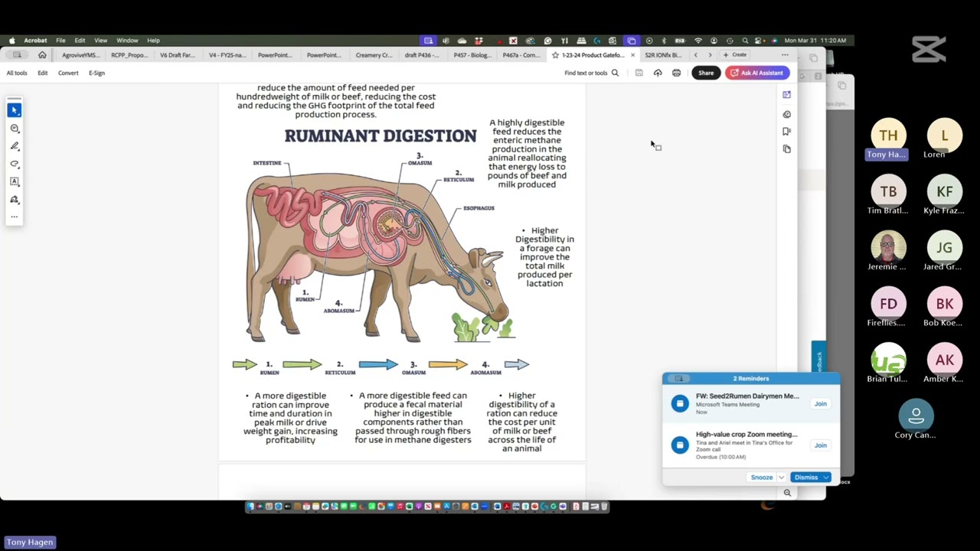Screen dimensions: 980x551
Task: Upload document to cloud icon
Action: 658,73
